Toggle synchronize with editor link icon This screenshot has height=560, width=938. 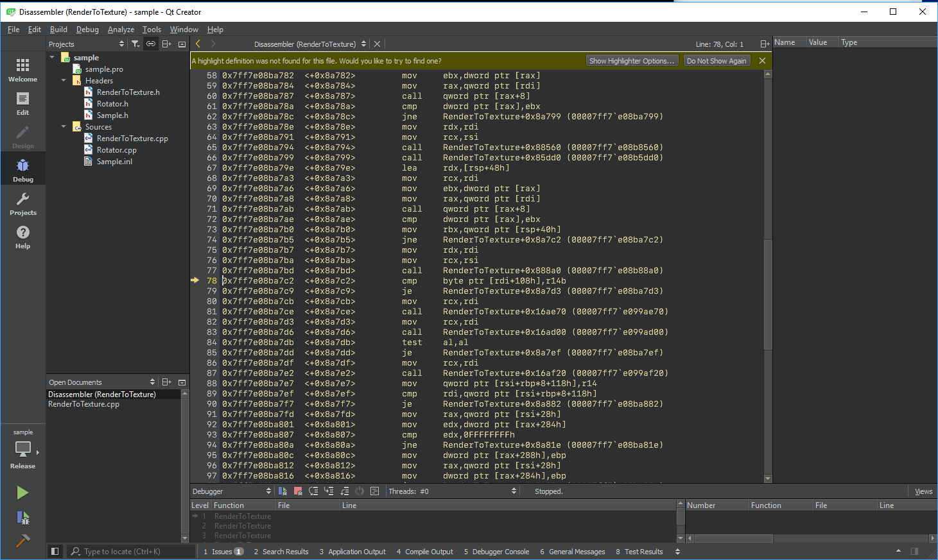point(151,44)
